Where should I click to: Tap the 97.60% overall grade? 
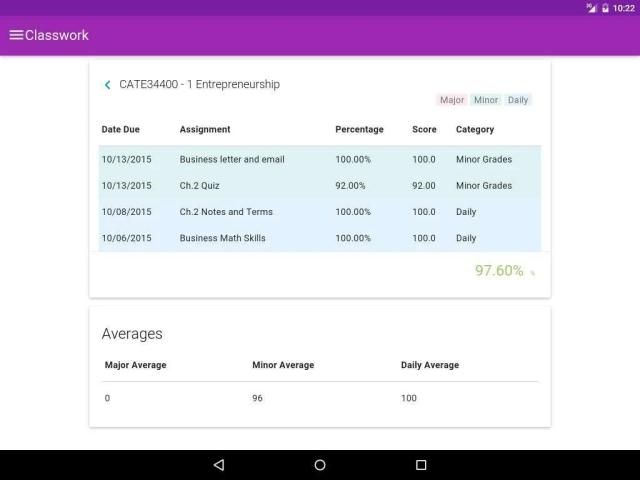tap(499, 271)
